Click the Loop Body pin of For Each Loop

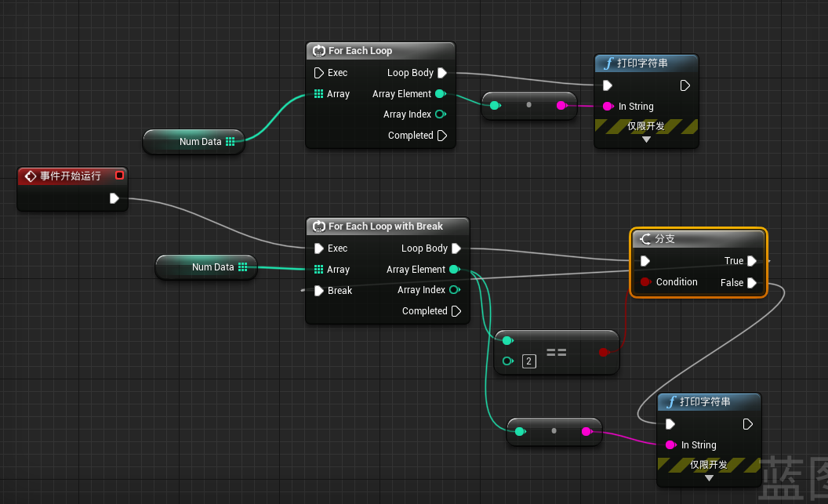442,73
